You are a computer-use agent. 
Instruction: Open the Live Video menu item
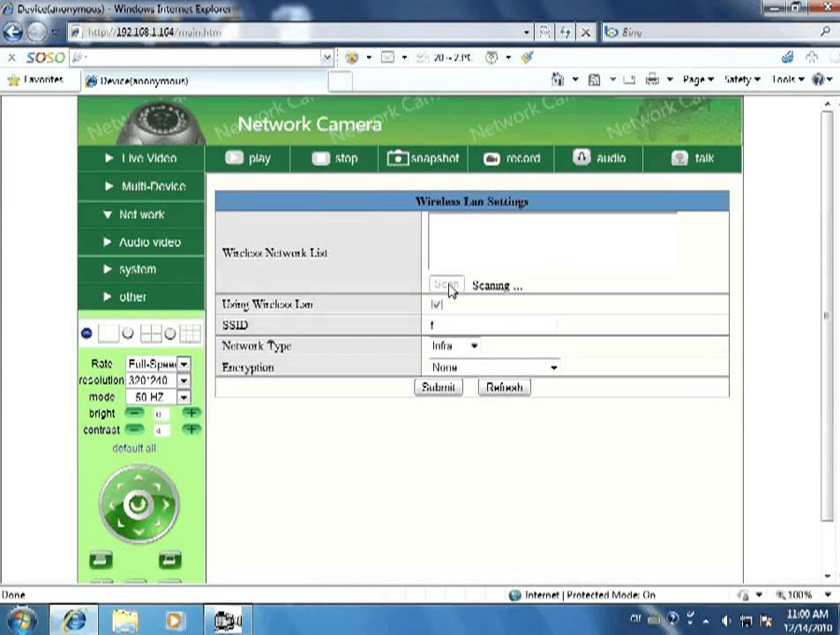point(141,158)
